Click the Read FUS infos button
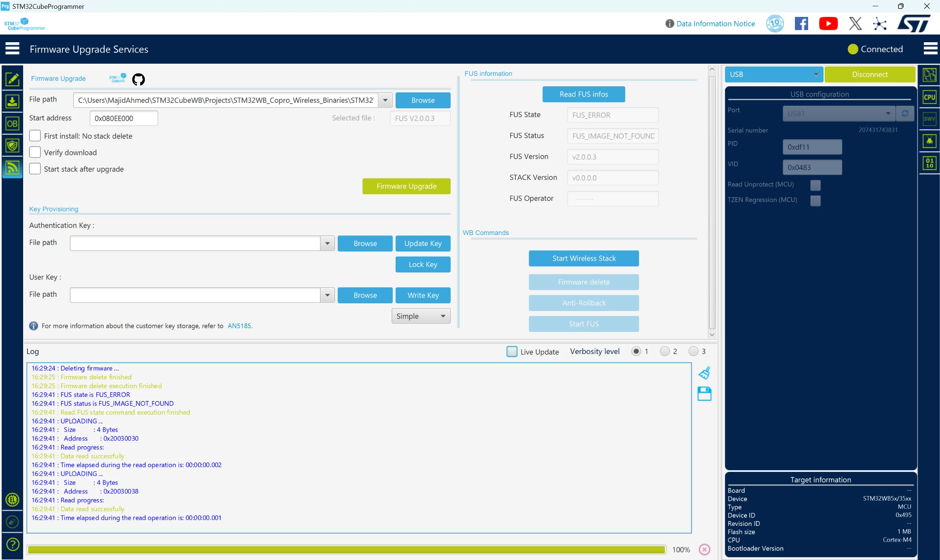 [584, 94]
